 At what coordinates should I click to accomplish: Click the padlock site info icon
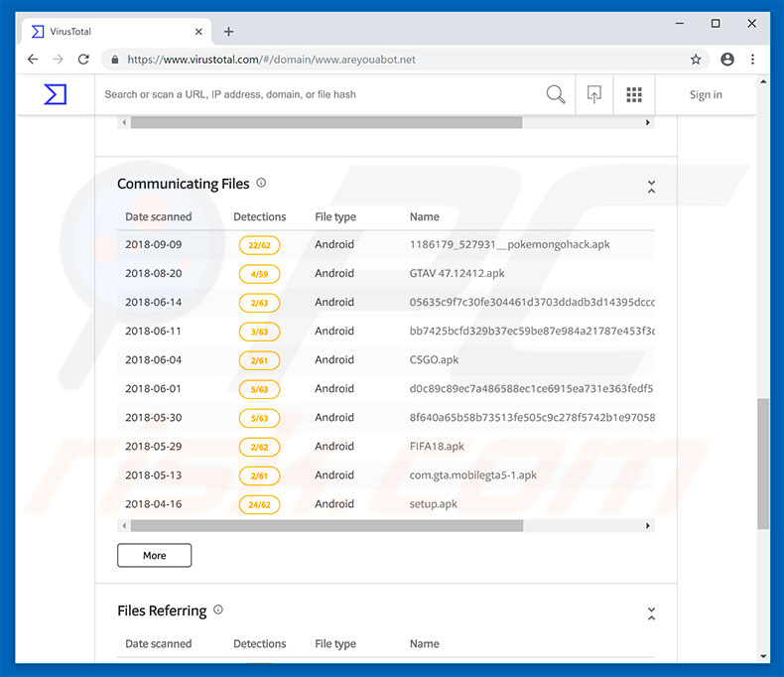pyautogui.click(x=115, y=60)
